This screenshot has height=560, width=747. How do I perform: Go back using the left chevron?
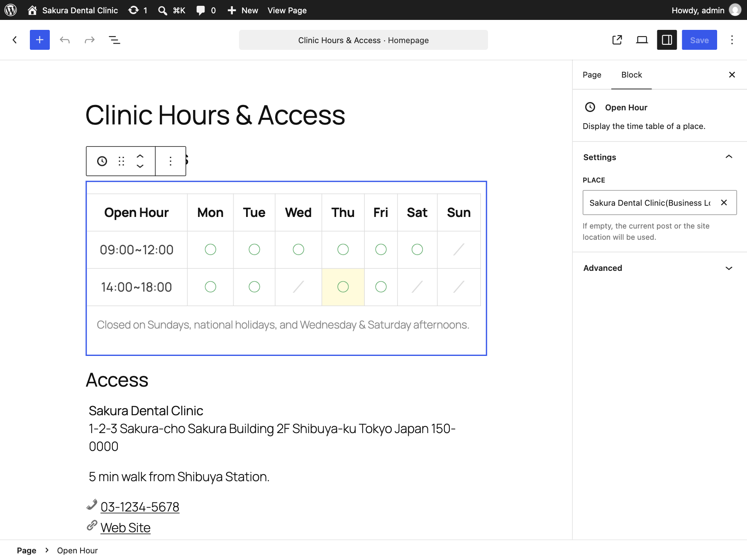(x=15, y=40)
